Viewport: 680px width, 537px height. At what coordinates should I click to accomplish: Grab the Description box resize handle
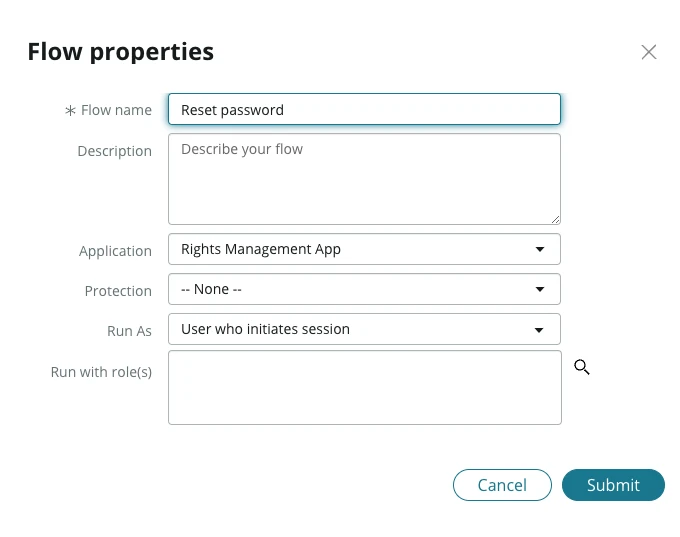click(x=555, y=219)
